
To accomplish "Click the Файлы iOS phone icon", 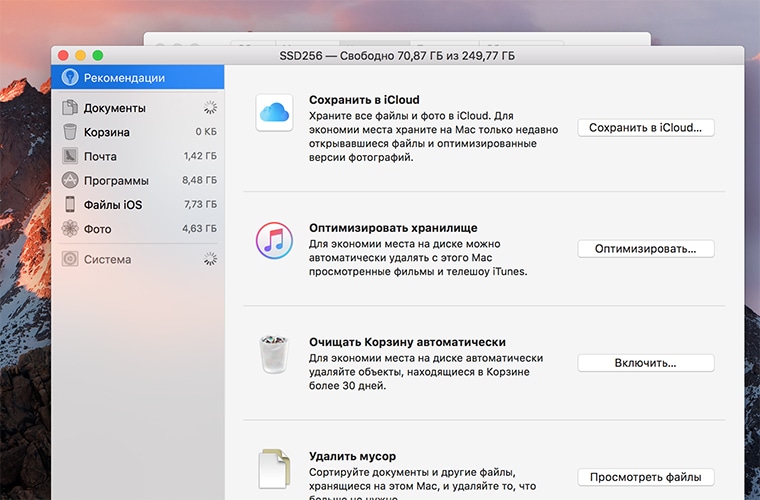I will coord(70,204).
